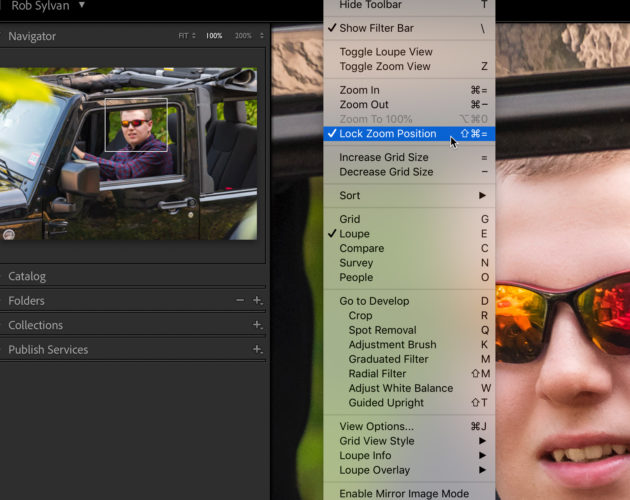Open the FIT zoom option arrows

point(194,36)
